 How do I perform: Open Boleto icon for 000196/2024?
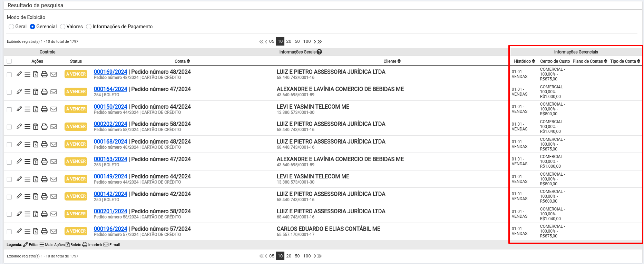(x=36, y=231)
